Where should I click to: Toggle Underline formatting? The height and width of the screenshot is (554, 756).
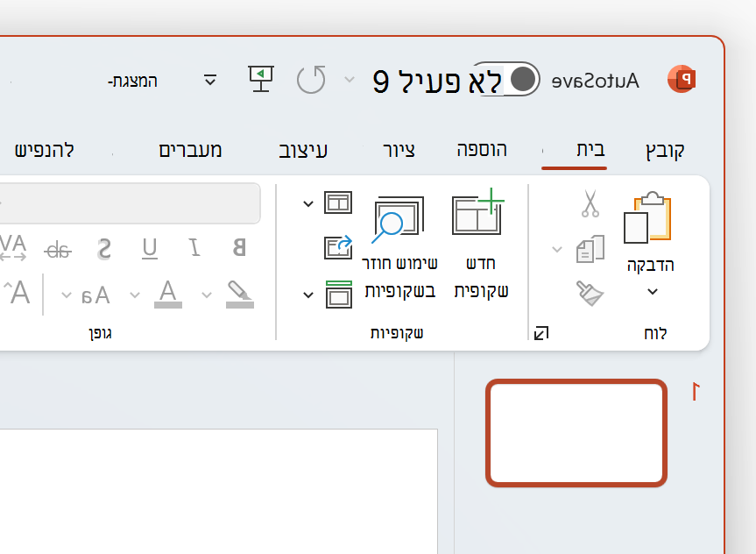point(150,249)
